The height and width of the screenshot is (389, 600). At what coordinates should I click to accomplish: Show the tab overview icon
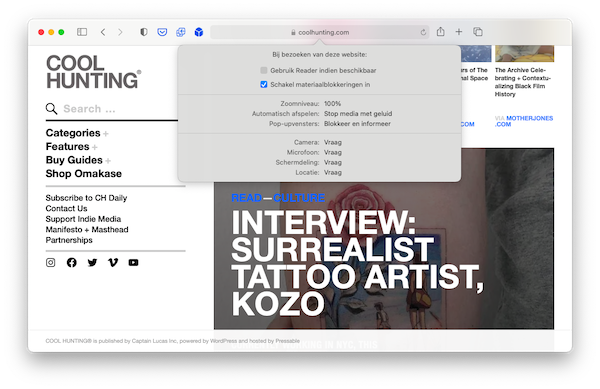click(x=478, y=32)
